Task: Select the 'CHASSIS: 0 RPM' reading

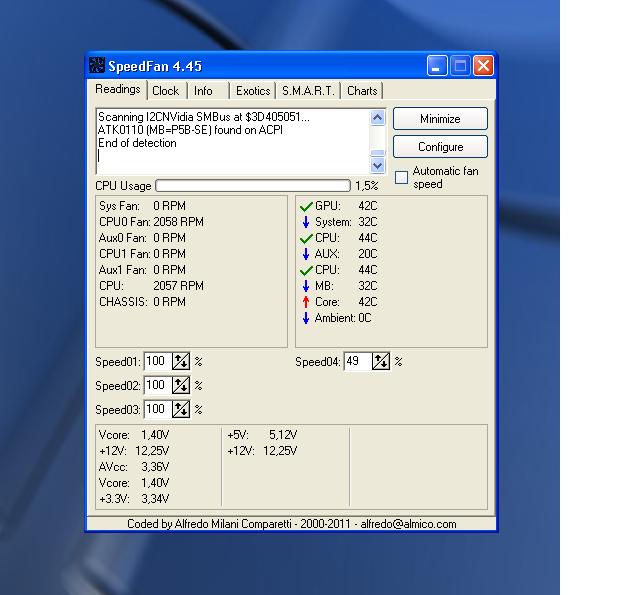Action: tap(142, 302)
